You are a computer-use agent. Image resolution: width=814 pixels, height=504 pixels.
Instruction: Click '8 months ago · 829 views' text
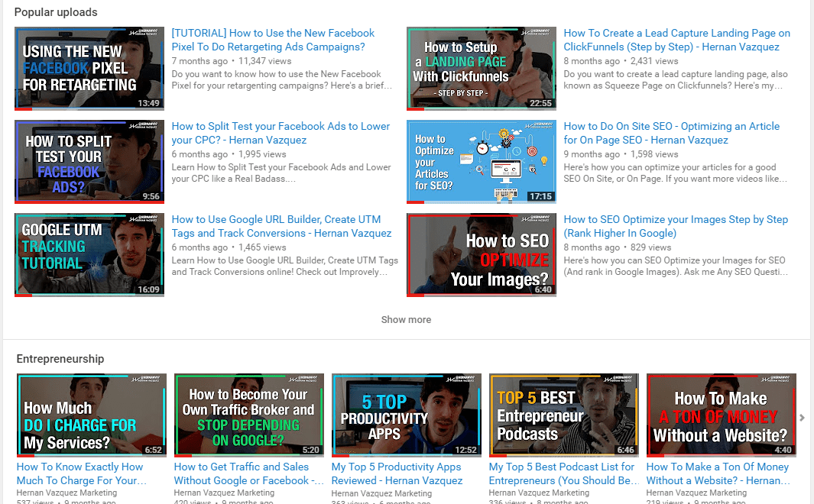[x=618, y=248]
